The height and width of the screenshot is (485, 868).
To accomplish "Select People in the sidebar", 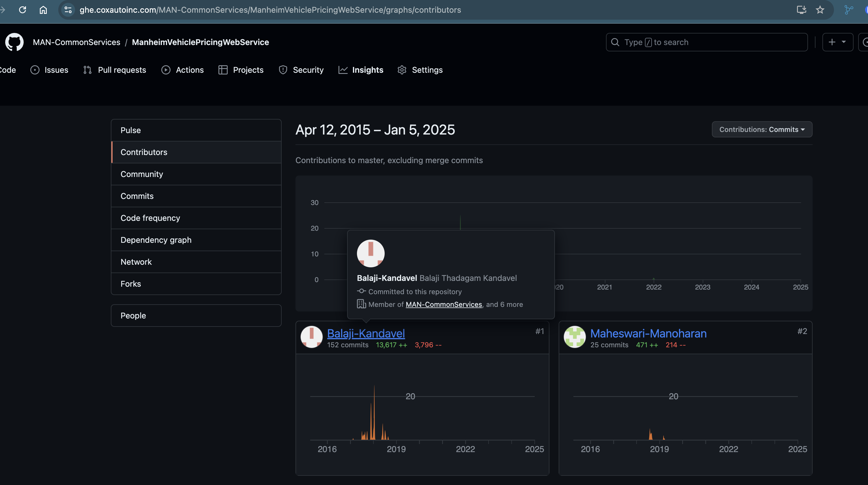I will 196,316.
